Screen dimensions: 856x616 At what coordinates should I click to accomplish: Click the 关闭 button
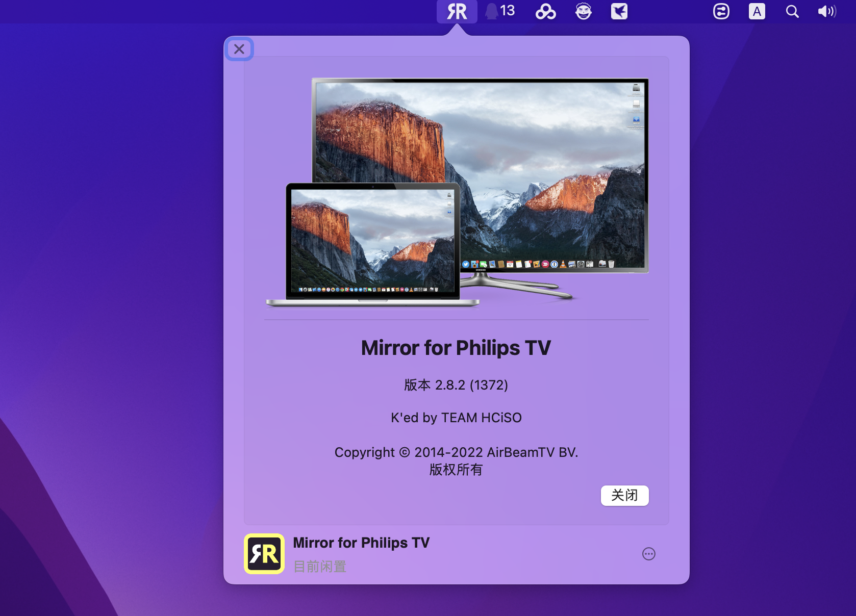point(624,495)
